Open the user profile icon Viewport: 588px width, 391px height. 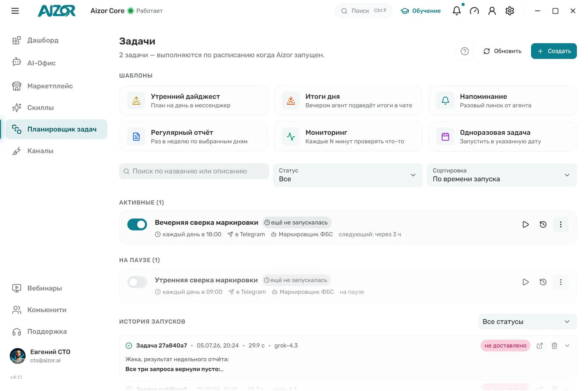pyautogui.click(x=492, y=11)
